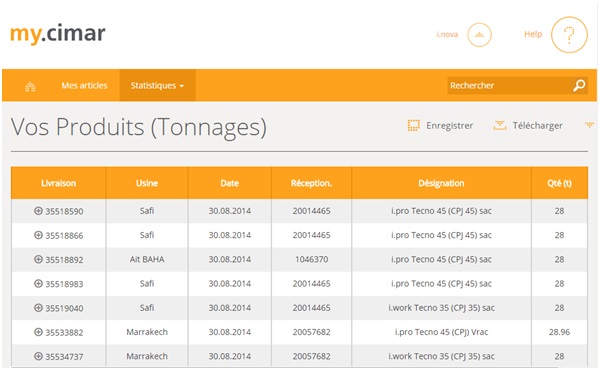600x370 pixels.
Task: Click the search magnifier icon
Action: pyautogui.click(x=579, y=85)
